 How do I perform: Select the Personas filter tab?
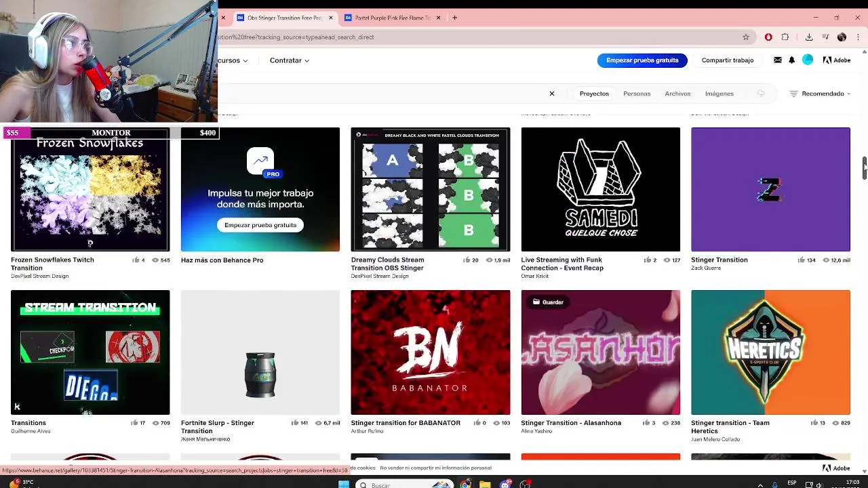[637, 94]
